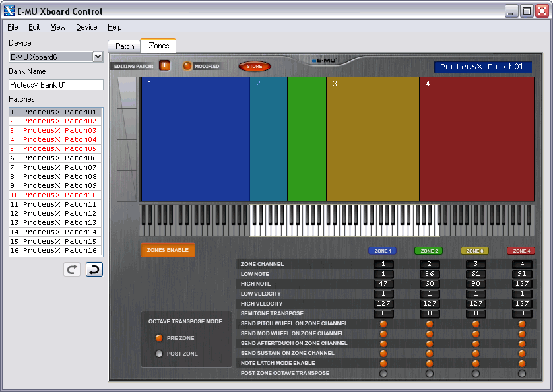Click the Modified orange LED indicator
The height and width of the screenshot is (392, 553).
[187, 66]
